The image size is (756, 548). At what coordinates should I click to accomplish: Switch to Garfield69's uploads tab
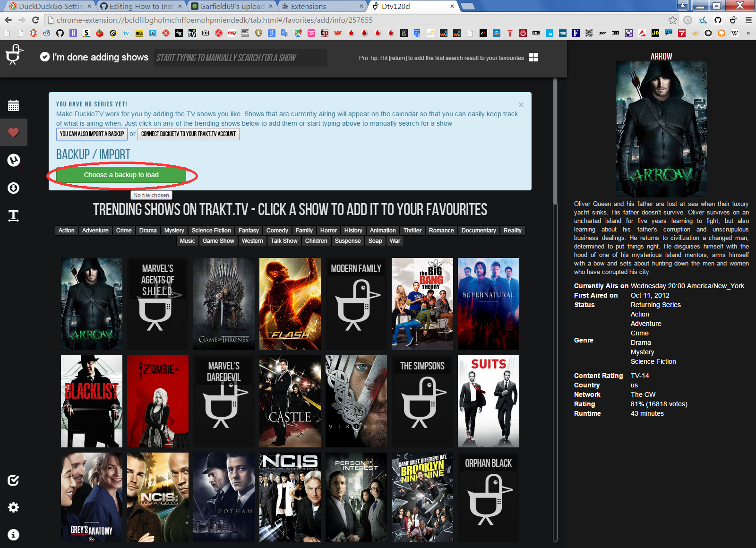point(232,6)
